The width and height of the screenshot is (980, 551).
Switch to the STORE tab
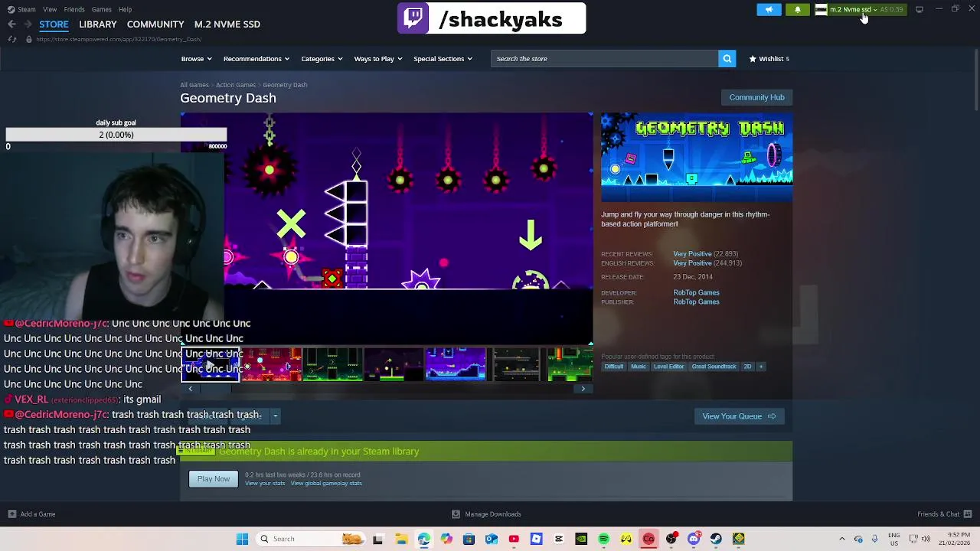tap(54, 24)
